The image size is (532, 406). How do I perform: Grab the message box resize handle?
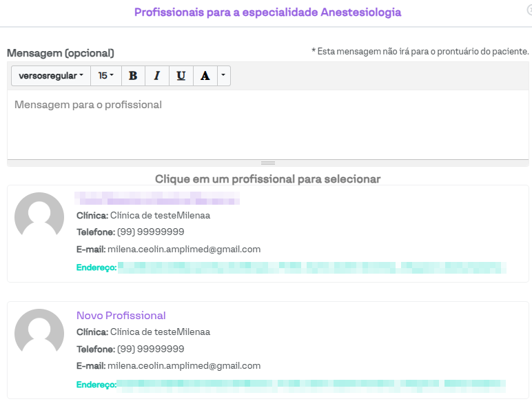pos(268,163)
